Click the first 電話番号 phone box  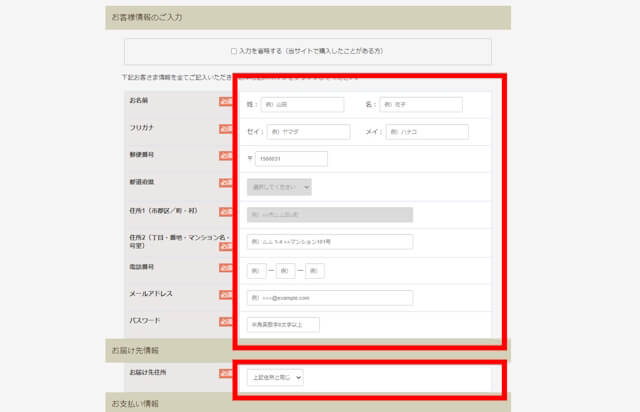(256, 270)
